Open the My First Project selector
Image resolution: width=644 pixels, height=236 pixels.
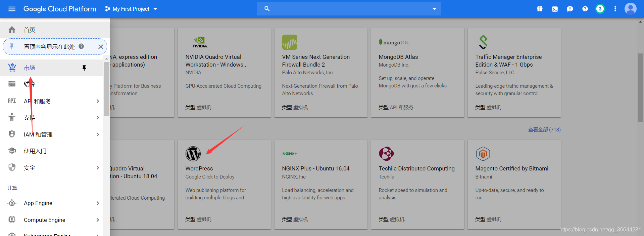click(x=131, y=9)
